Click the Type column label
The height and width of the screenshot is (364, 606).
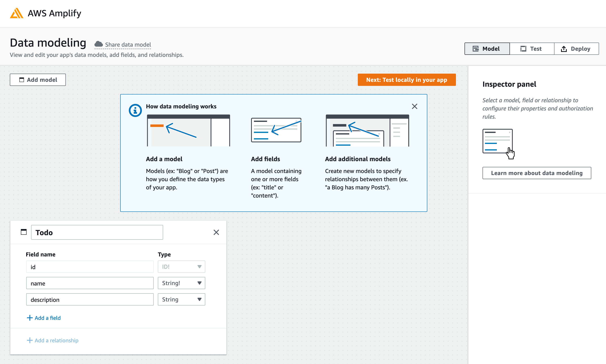[x=164, y=254]
